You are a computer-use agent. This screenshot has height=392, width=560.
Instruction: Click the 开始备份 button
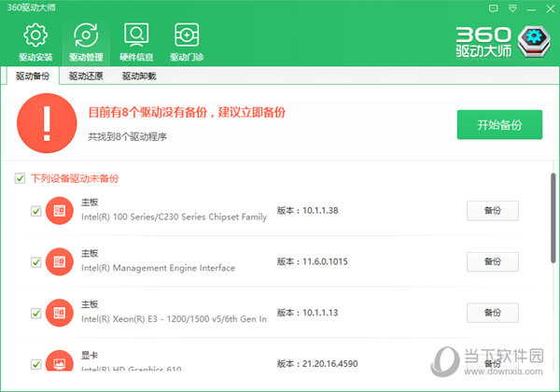tap(499, 124)
